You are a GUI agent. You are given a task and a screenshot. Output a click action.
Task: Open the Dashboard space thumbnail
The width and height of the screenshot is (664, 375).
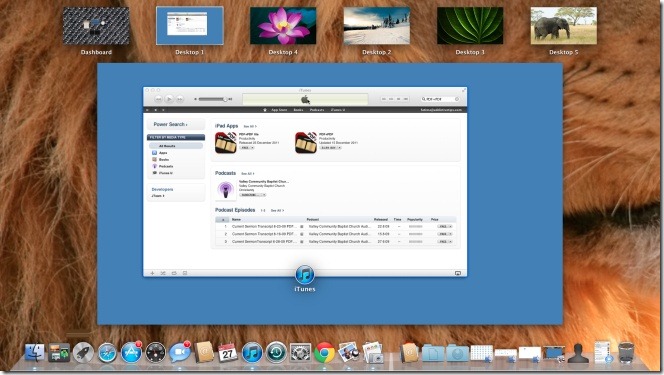click(x=96, y=26)
